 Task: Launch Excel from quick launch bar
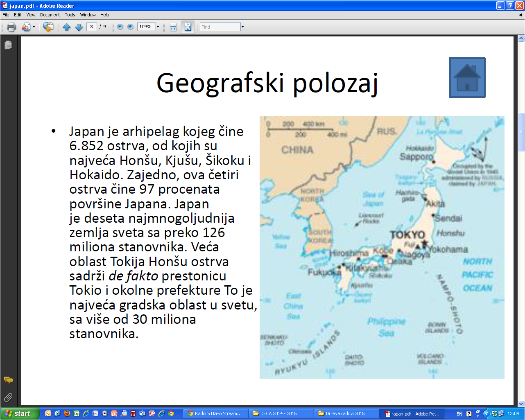pyautogui.click(x=77, y=413)
